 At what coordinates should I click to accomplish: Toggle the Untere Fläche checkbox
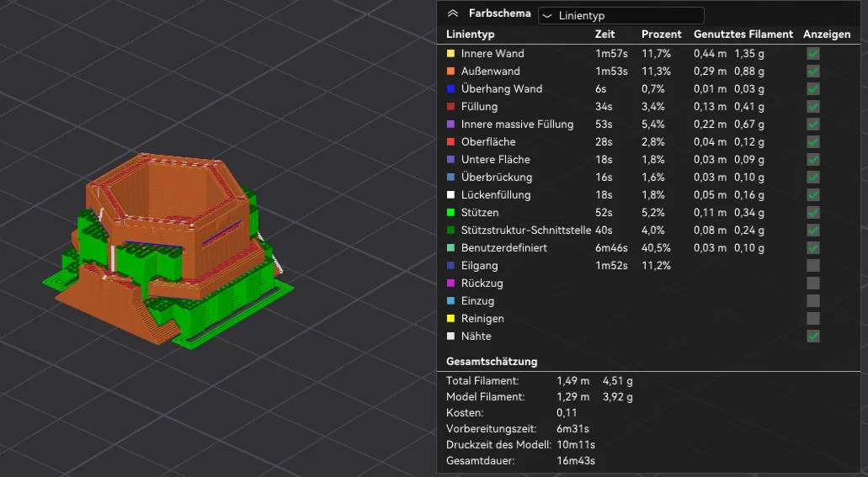click(x=812, y=160)
